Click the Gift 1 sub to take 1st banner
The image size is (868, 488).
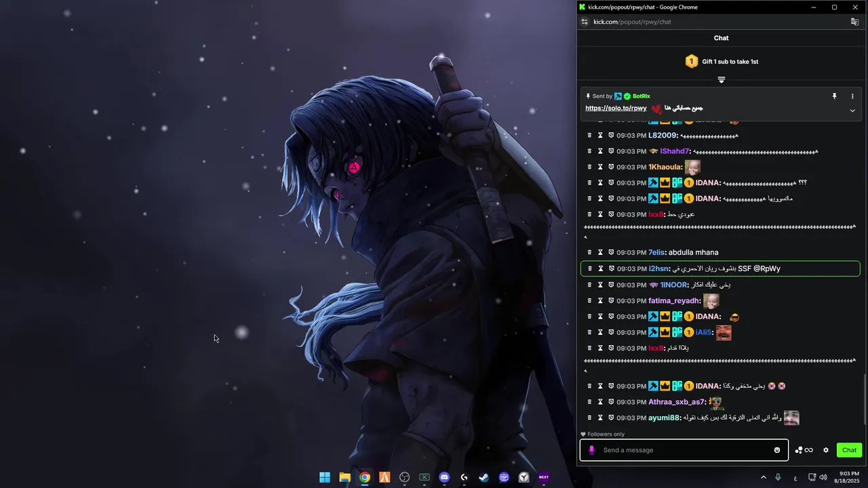point(722,62)
